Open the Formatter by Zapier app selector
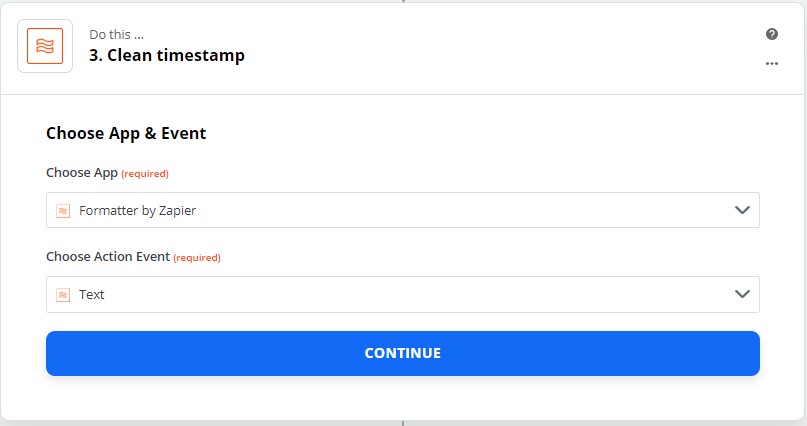807x426 pixels. (402, 210)
